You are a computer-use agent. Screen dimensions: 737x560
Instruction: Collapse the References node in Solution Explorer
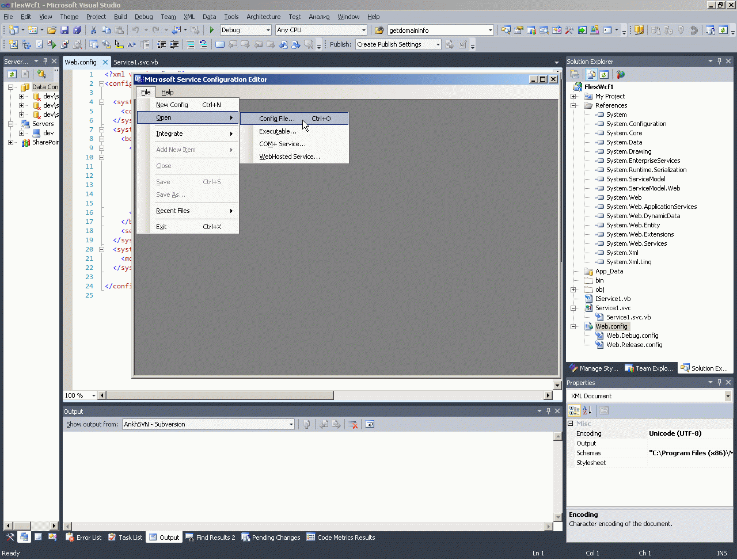click(573, 105)
